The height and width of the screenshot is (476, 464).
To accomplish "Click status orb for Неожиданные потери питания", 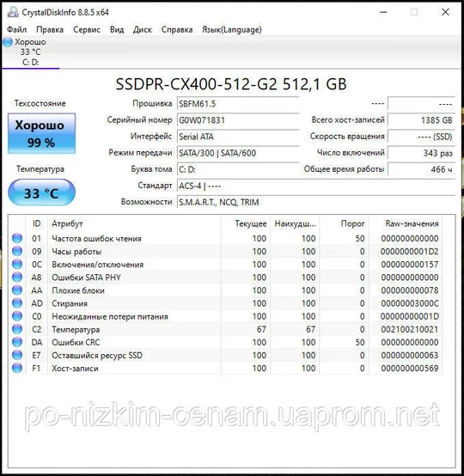I will click(17, 316).
